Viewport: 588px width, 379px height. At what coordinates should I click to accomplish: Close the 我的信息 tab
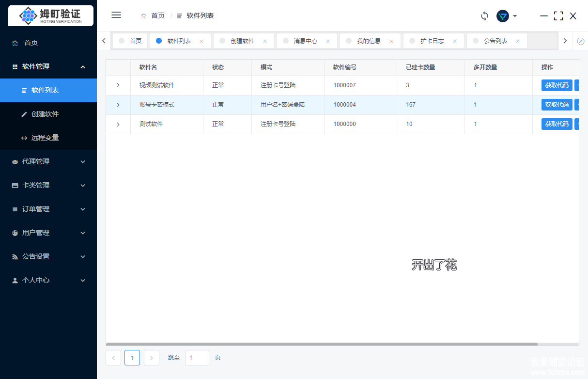(391, 41)
